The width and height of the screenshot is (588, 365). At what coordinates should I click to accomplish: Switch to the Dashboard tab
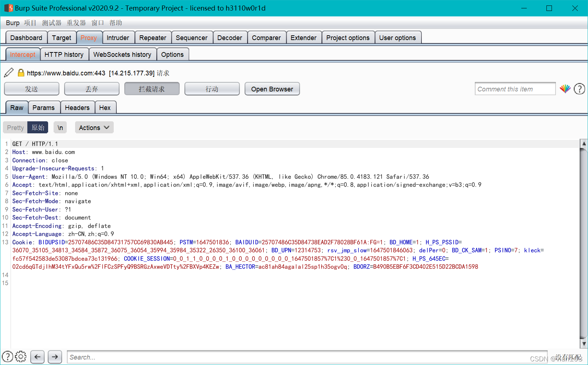(x=26, y=38)
